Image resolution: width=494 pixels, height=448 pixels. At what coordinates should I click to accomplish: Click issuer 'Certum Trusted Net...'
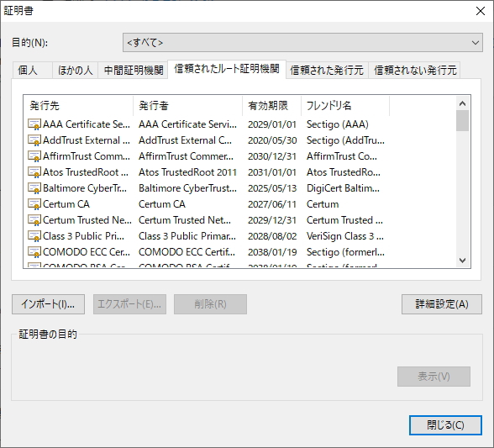[x=185, y=220]
